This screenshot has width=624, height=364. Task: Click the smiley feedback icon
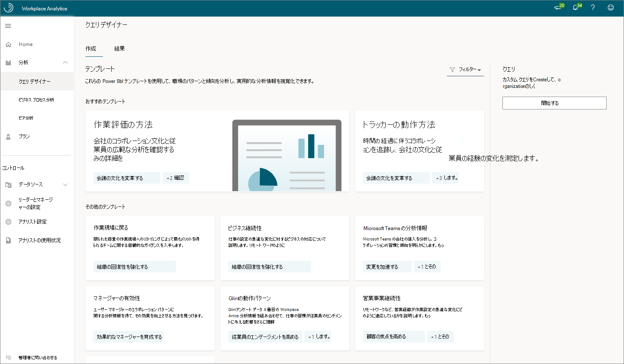point(611,7)
